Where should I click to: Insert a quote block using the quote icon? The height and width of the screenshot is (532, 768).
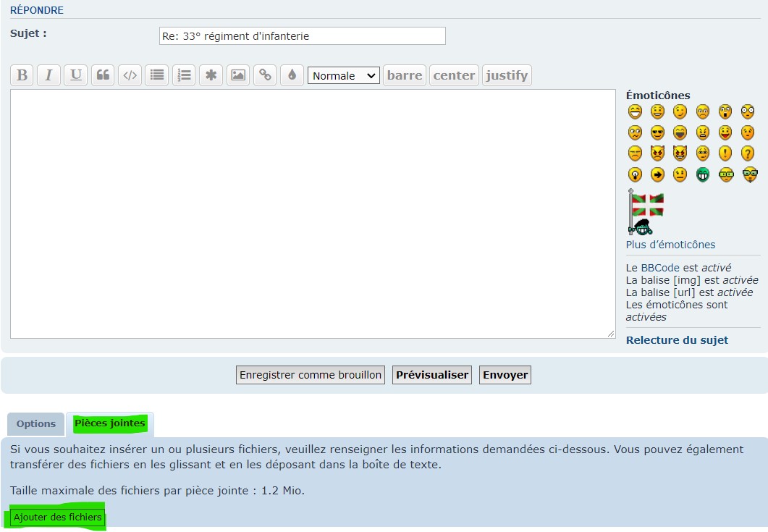[x=103, y=75]
